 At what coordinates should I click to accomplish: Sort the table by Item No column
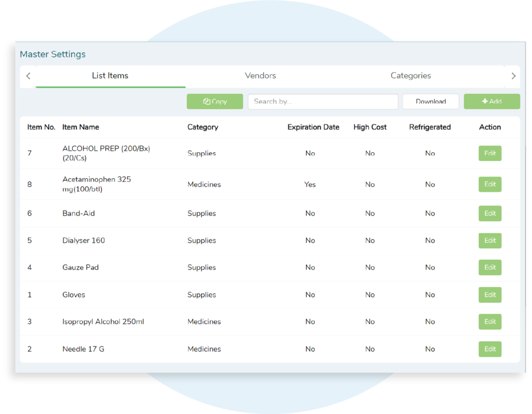coord(41,127)
